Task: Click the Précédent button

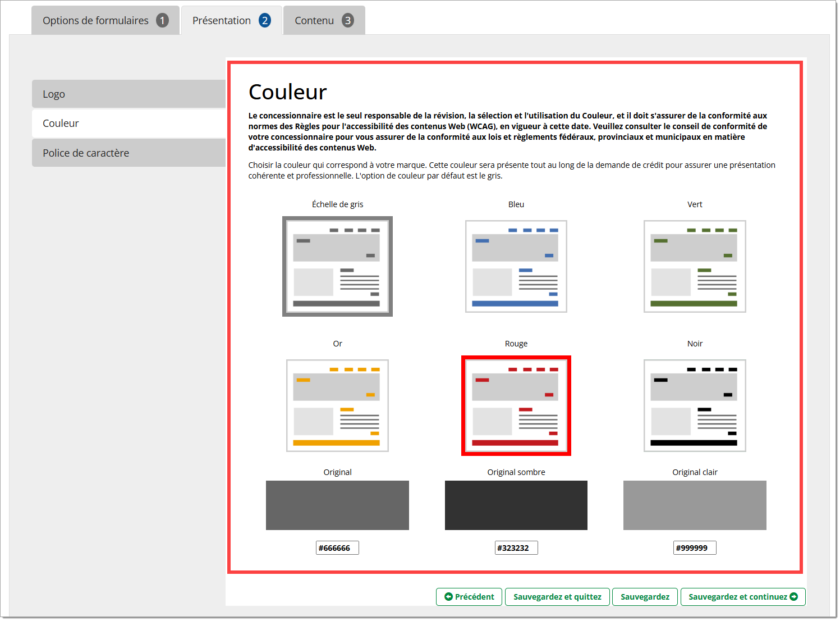Action: point(469,597)
